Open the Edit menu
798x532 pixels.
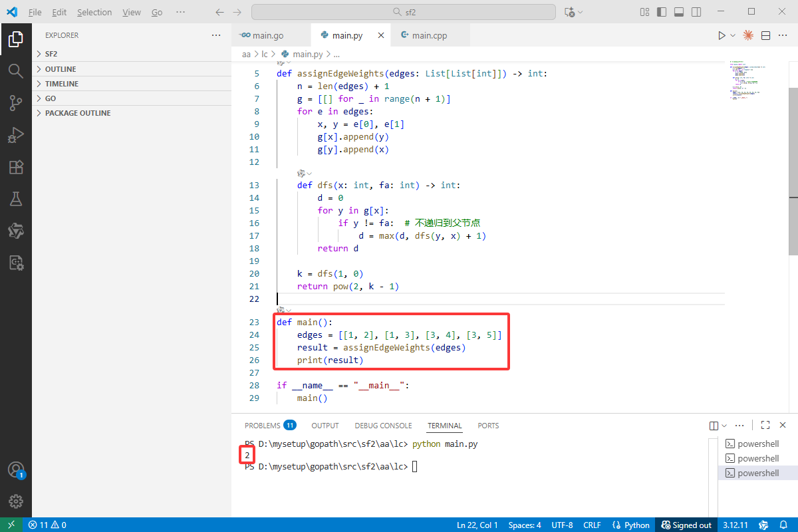tap(59, 12)
